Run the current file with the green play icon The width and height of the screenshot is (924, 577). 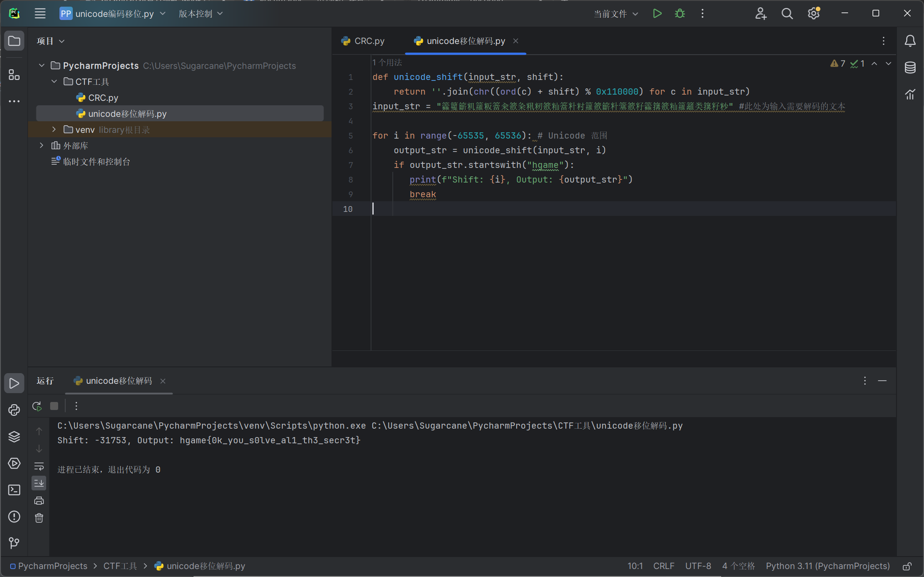pos(657,13)
